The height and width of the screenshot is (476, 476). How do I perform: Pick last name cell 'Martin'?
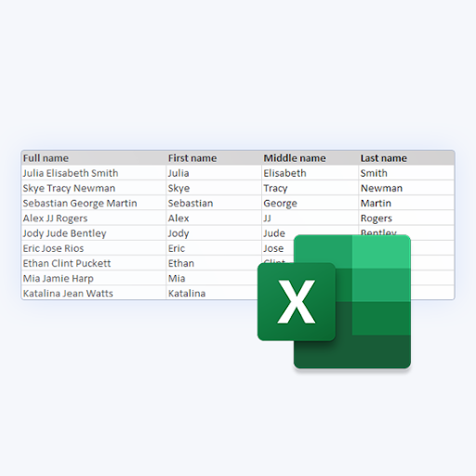coord(406,203)
